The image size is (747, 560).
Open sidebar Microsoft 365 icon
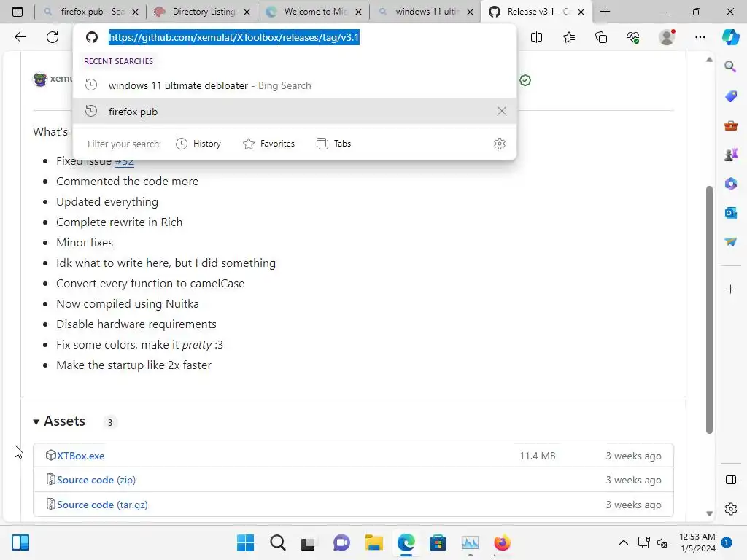[730, 183]
